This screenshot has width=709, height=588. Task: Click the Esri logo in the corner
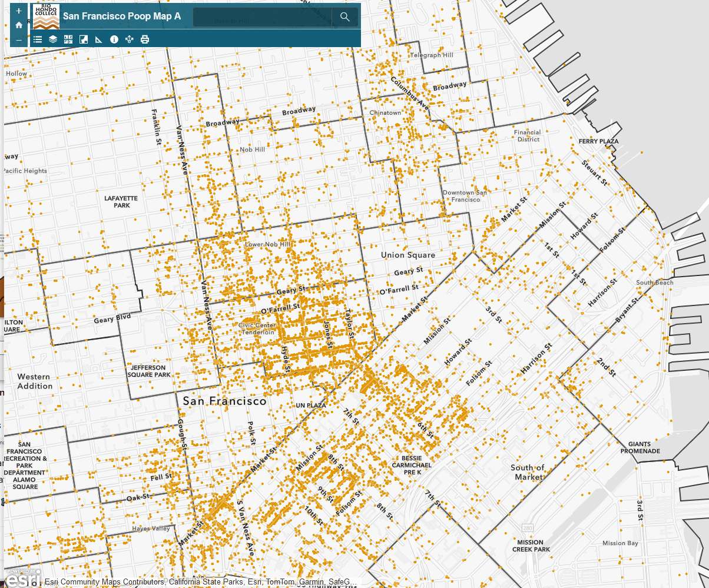point(22,578)
